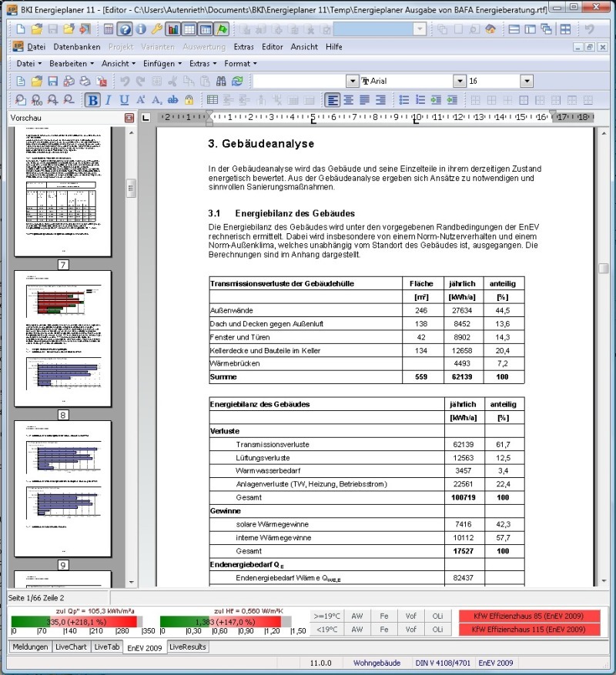The width and height of the screenshot is (616, 675).
Task: Click the wrench settings icon
Action: pos(157,29)
